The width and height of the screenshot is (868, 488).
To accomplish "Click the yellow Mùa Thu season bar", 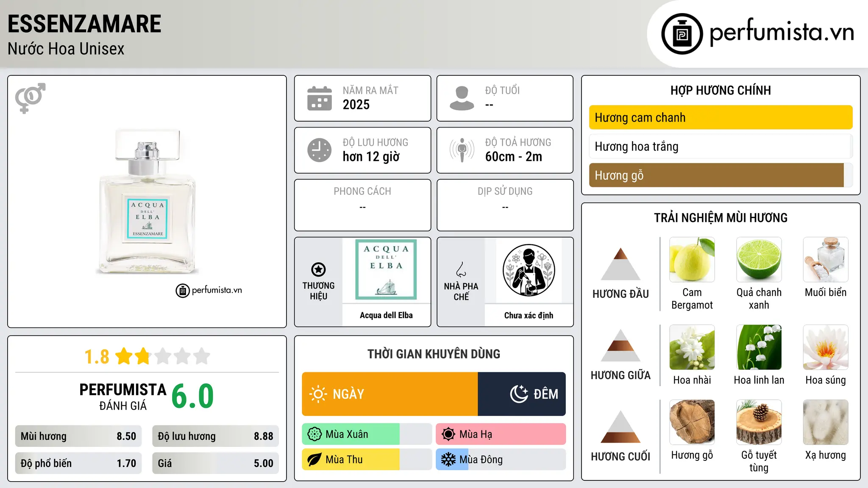I will tap(367, 460).
